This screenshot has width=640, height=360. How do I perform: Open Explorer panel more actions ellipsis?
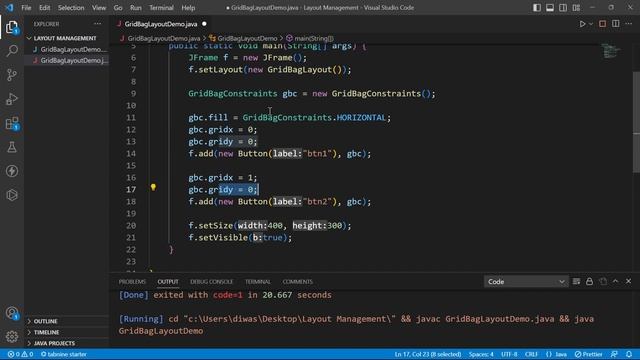[98, 24]
